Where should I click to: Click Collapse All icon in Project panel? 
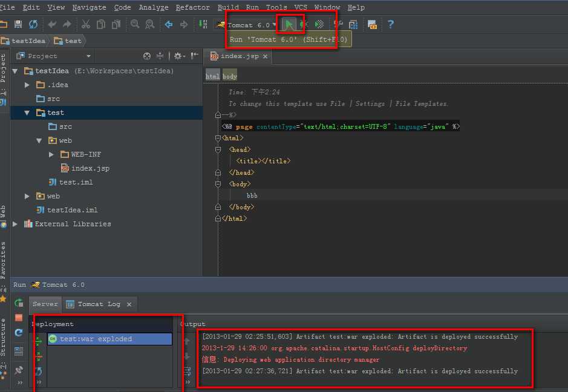pyautogui.click(x=160, y=56)
